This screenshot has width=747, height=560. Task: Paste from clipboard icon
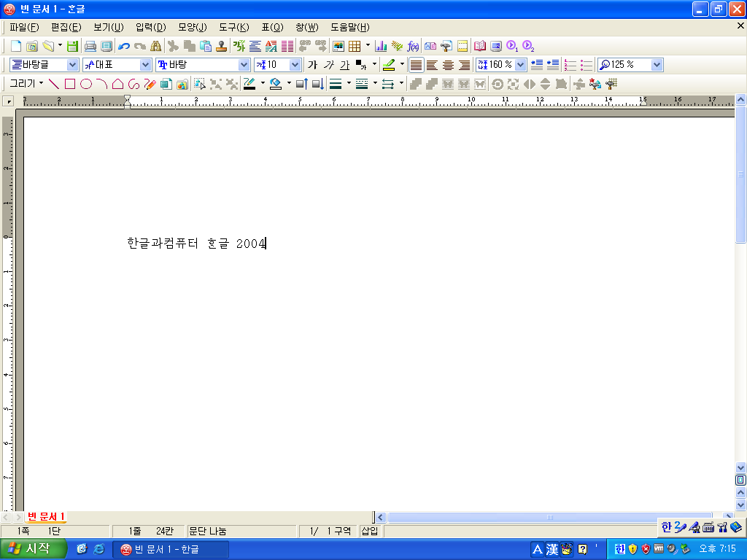pyautogui.click(x=206, y=46)
